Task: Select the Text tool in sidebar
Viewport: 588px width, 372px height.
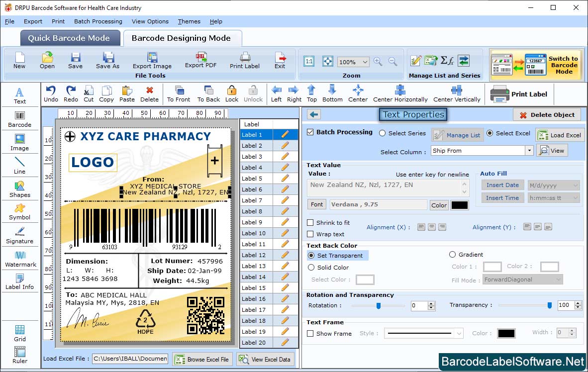Action: [x=19, y=95]
